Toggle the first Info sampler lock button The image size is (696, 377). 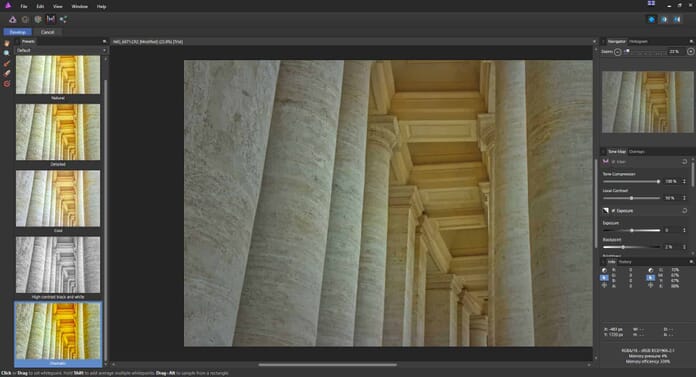(x=604, y=278)
